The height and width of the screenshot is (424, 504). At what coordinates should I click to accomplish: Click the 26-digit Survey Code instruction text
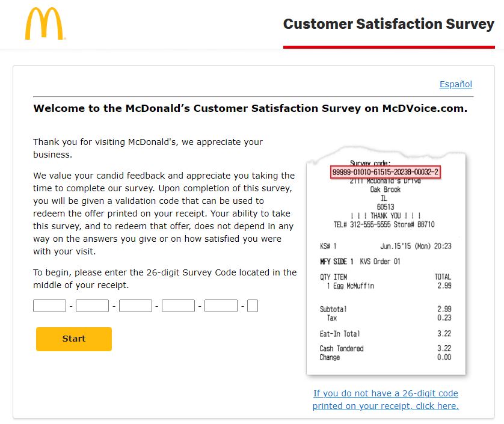coord(165,278)
